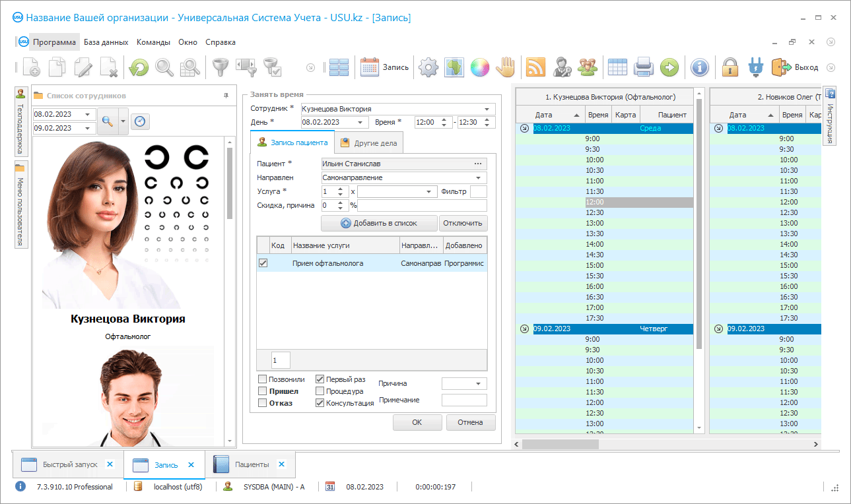The width and height of the screenshot is (851, 504).
Task: Click the Запись calendar toolbar button
Action: [x=385, y=67]
